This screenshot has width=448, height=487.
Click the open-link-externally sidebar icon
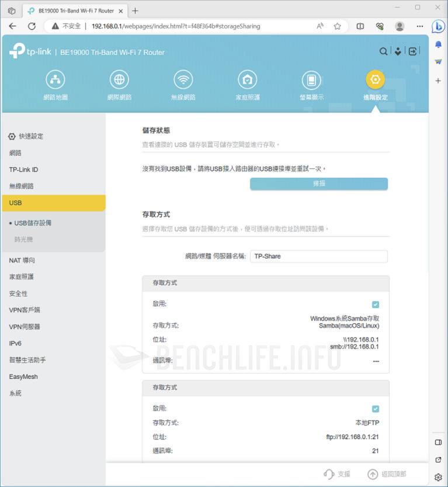point(438,460)
